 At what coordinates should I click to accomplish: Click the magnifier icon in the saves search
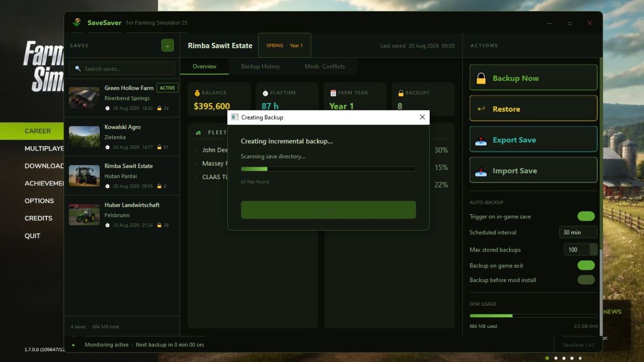point(78,68)
